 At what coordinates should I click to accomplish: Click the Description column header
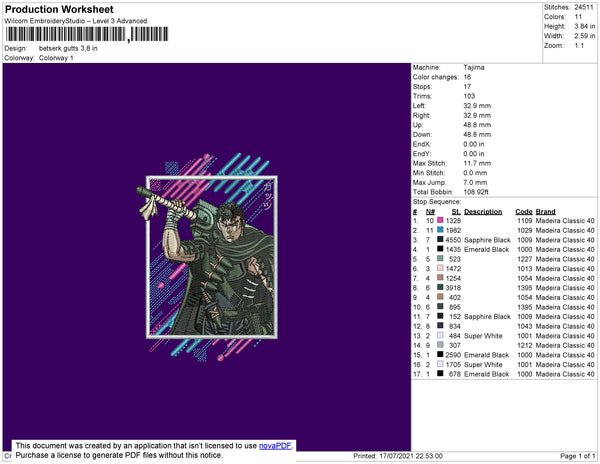click(483, 212)
